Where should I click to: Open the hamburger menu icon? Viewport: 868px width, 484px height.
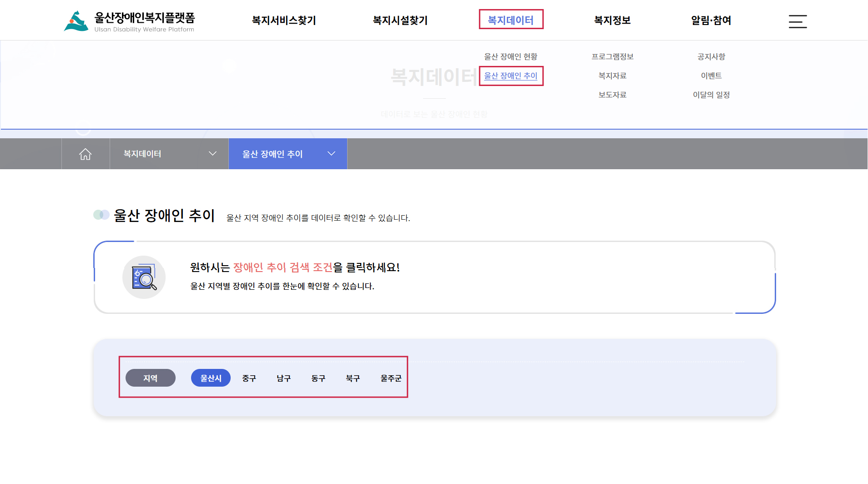[797, 21]
